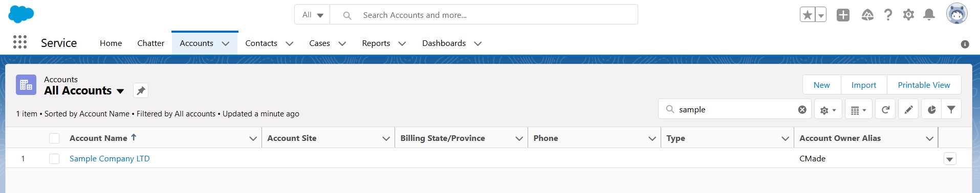Open the Setup gear in header

point(908,15)
